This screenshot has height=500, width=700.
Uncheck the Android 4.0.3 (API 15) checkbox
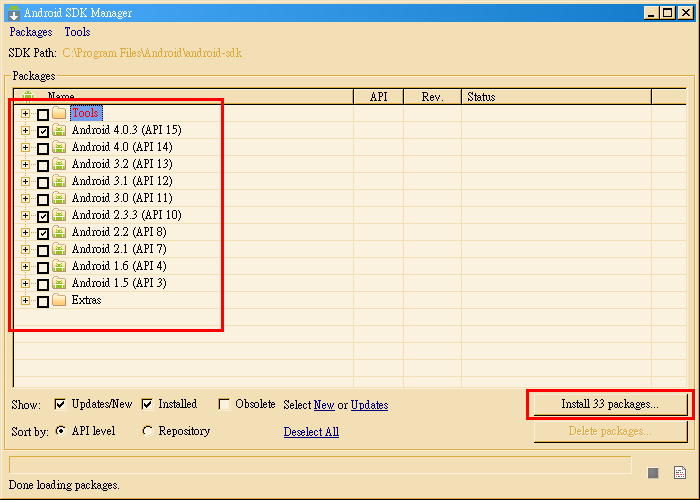[x=43, y=132]
